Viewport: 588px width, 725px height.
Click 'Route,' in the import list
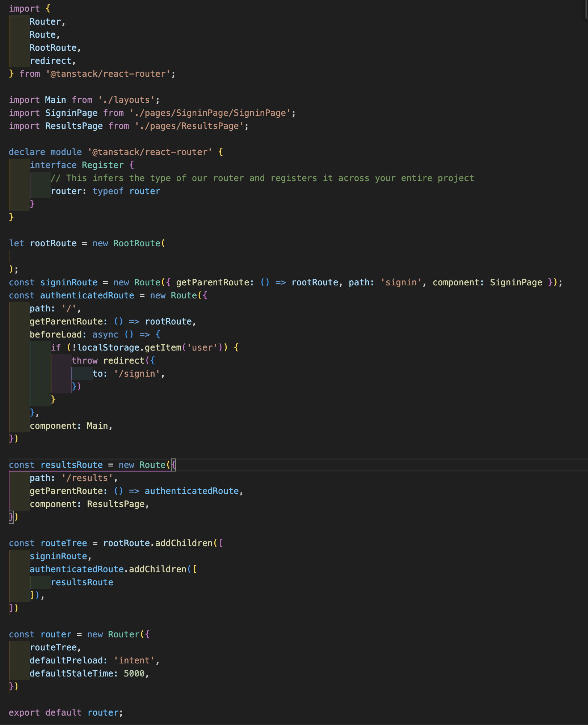[45, 35]
